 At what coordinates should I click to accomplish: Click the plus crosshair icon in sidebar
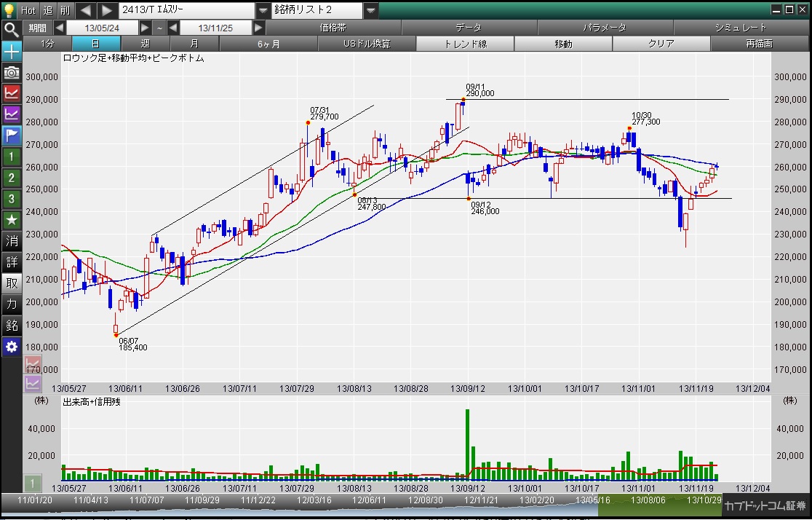tap(12, 52)
